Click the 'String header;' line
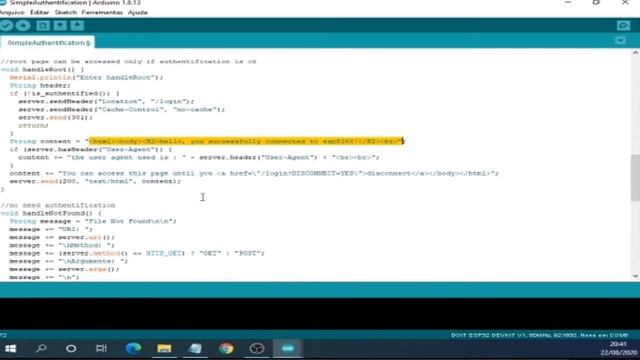 pyautogui.click(x=40, y=85)
